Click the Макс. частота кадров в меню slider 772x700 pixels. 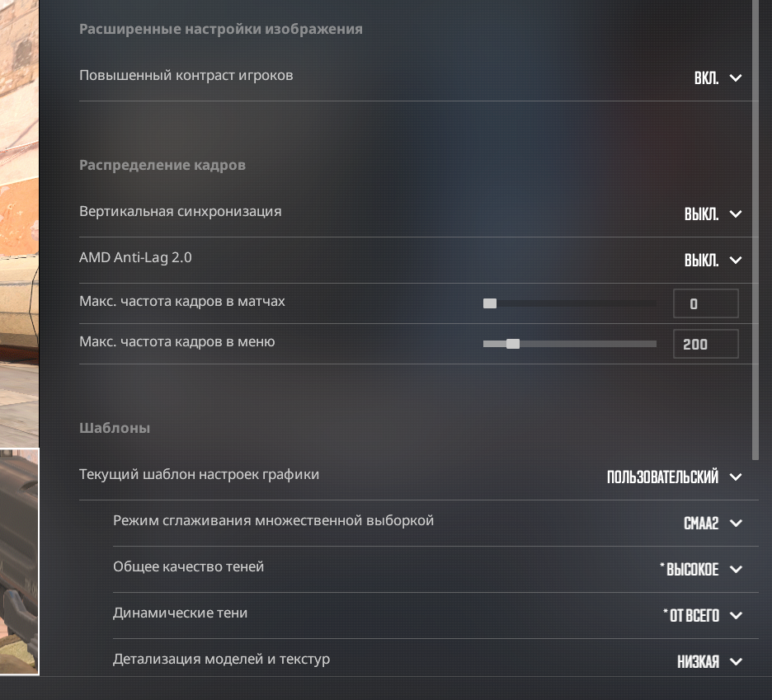(x=570, y=344)
